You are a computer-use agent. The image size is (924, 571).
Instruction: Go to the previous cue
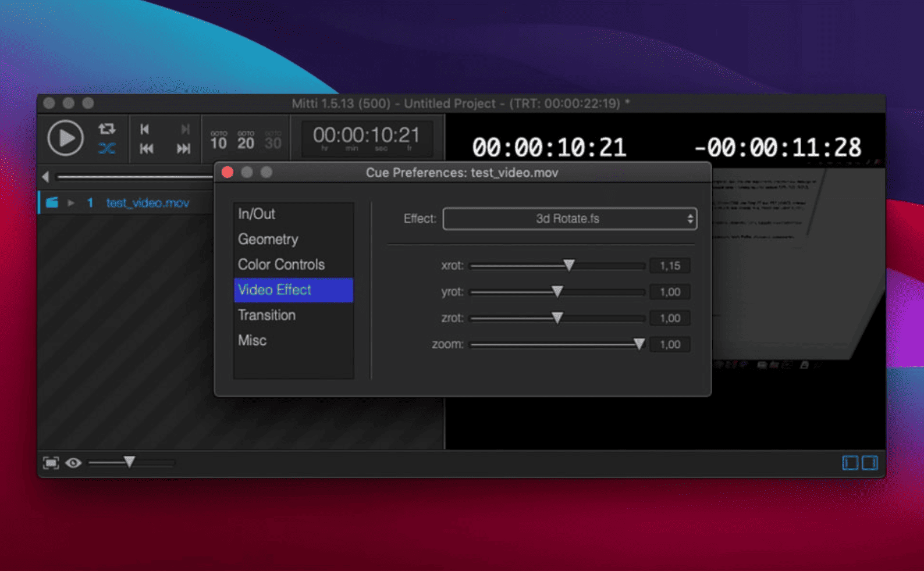coord(147,149)
